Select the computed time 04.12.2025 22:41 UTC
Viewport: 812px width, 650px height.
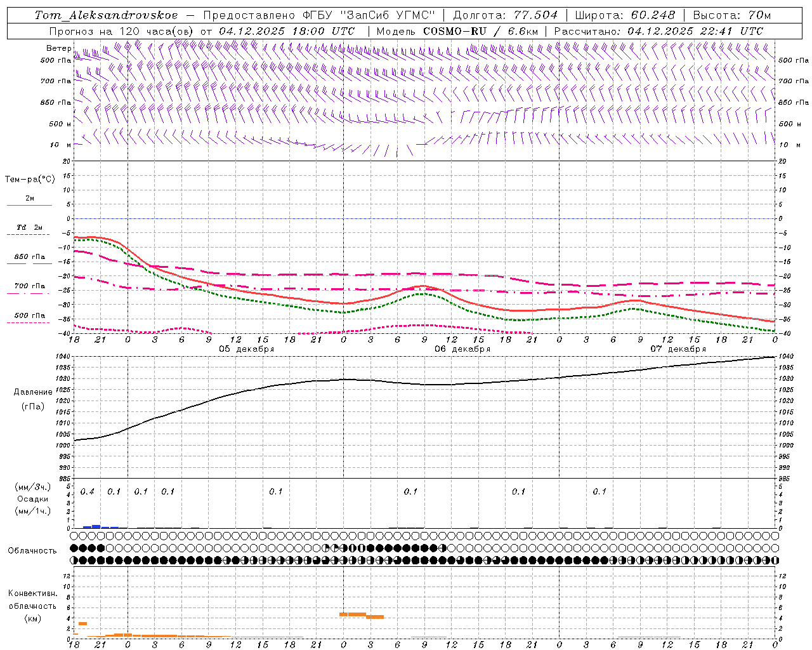[x=695, y=31]
